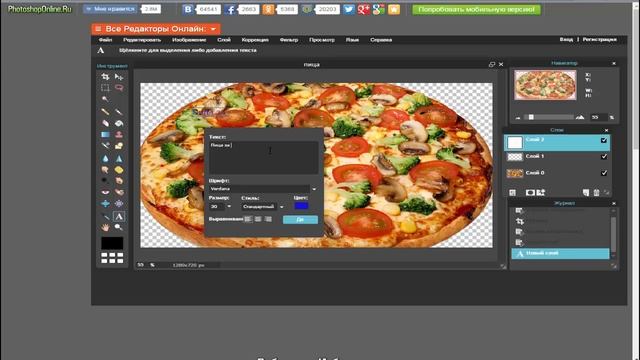Select the Sharpen tool
The width and height of the screenshot is (640, 360).
click(x=119, y=158)
